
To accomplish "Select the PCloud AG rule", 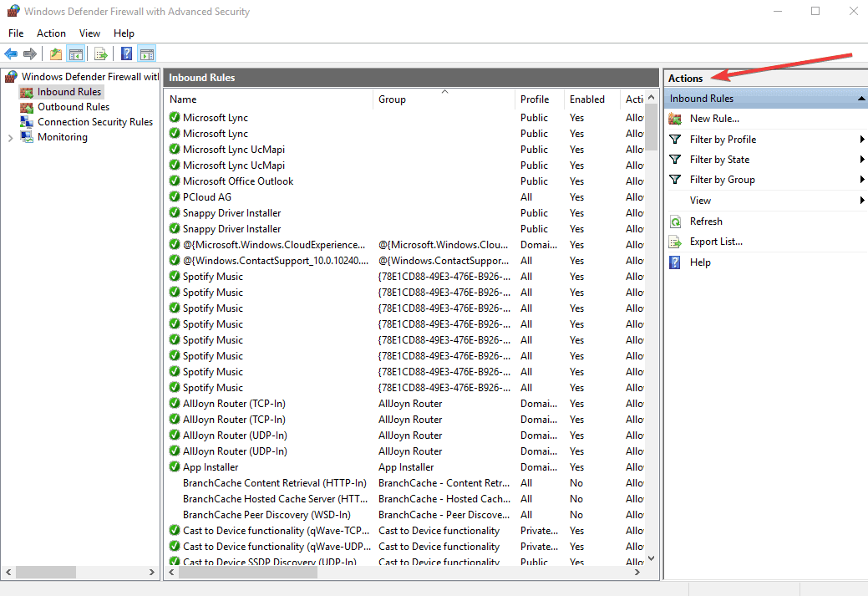I will pos(207,197).
